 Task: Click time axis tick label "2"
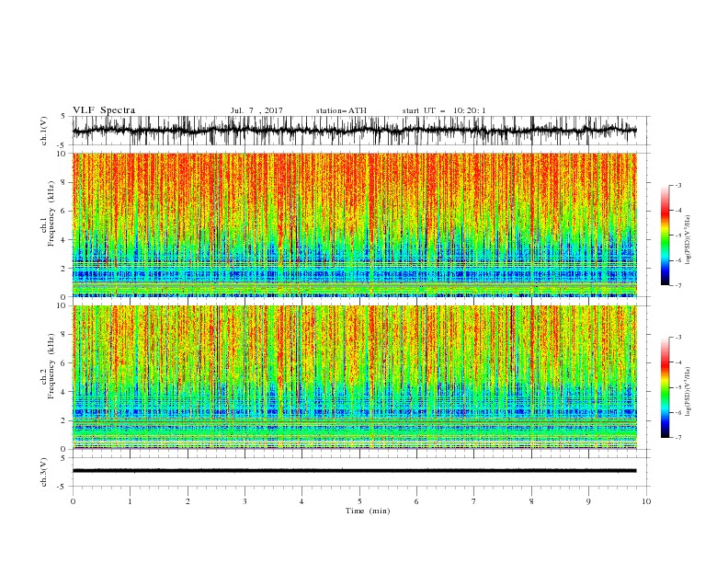(188, 501)
